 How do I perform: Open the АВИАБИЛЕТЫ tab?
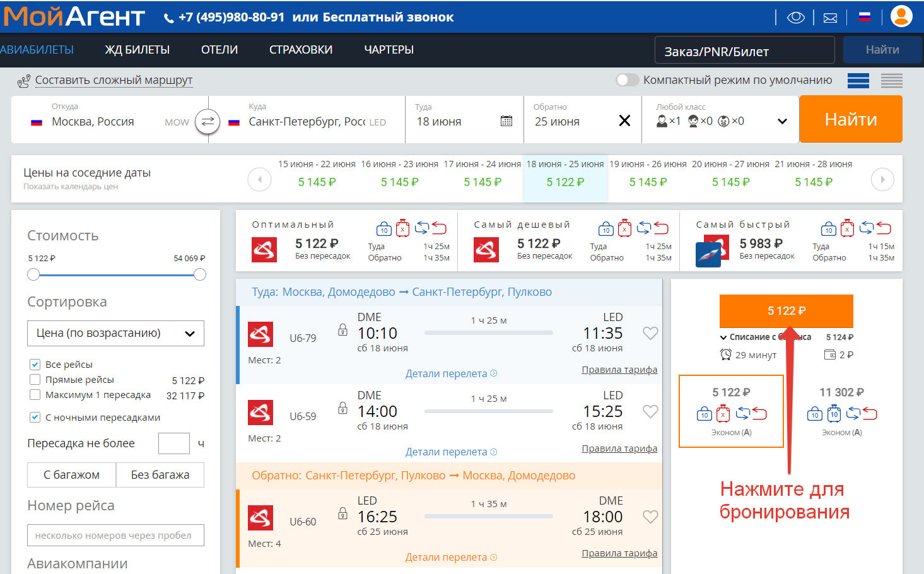[37, 50]
